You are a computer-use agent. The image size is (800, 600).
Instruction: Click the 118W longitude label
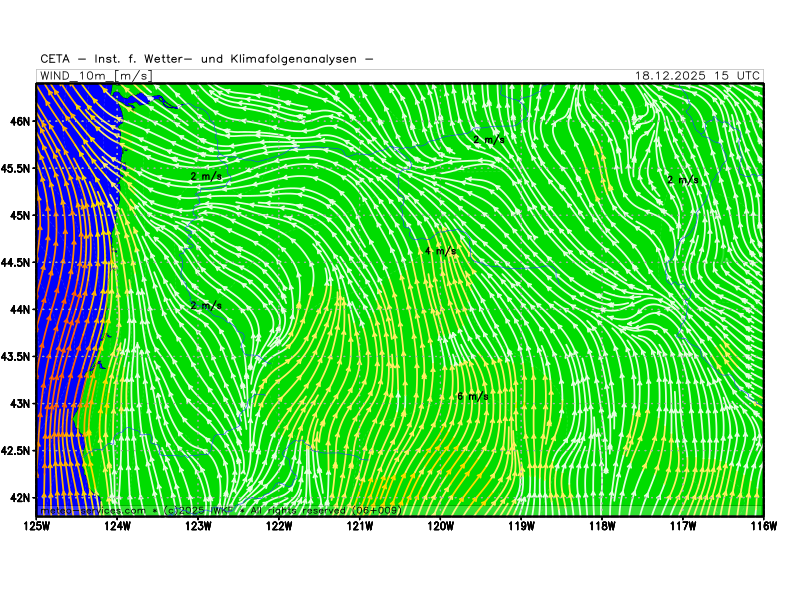(x=602, y=525)
